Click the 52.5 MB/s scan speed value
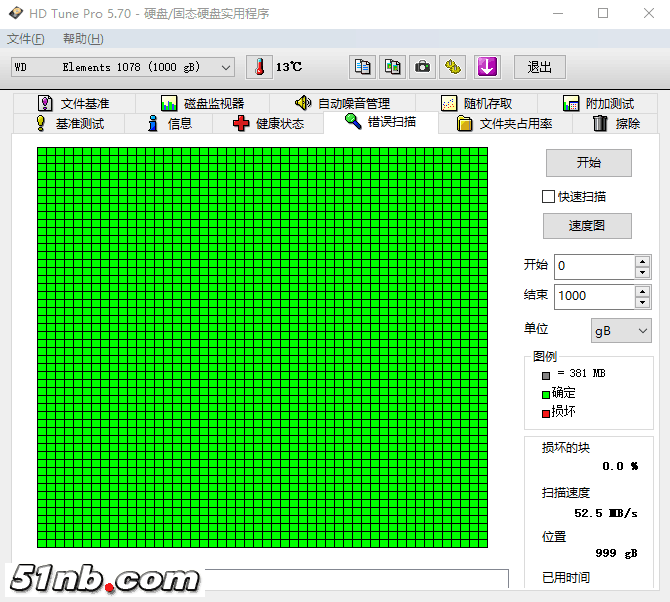Viewport: 670px width, 602px height. pos(605,513)
